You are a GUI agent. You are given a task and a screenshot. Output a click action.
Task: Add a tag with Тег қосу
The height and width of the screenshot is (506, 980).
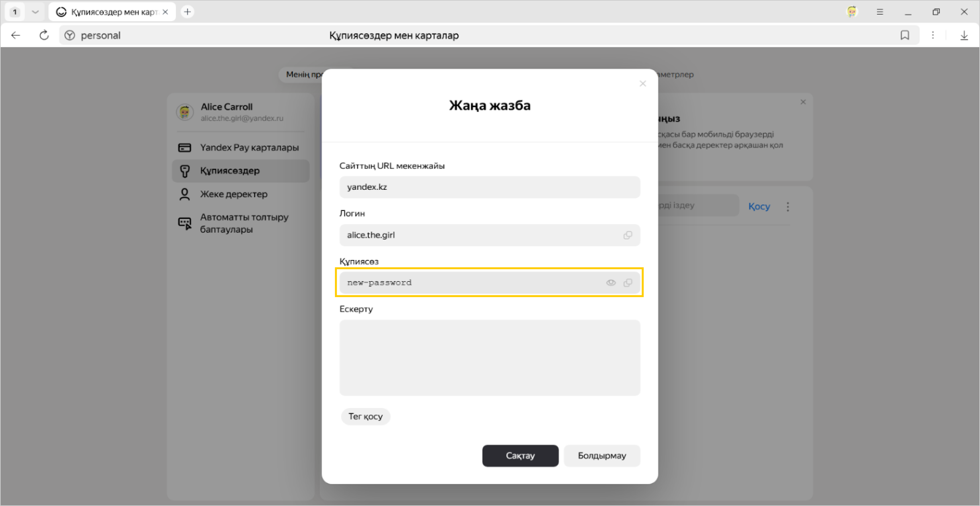coord(365,417)
